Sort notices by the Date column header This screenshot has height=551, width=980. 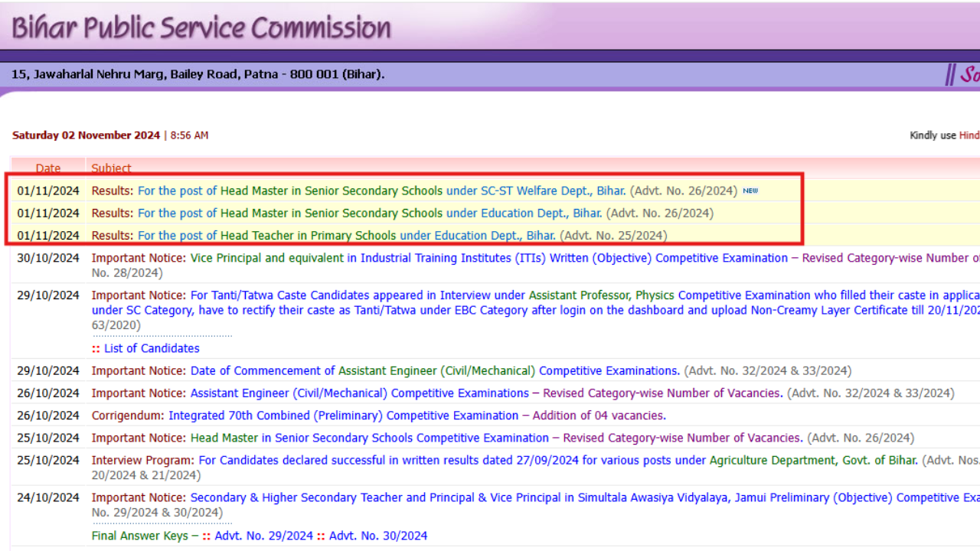coord(48,168)
